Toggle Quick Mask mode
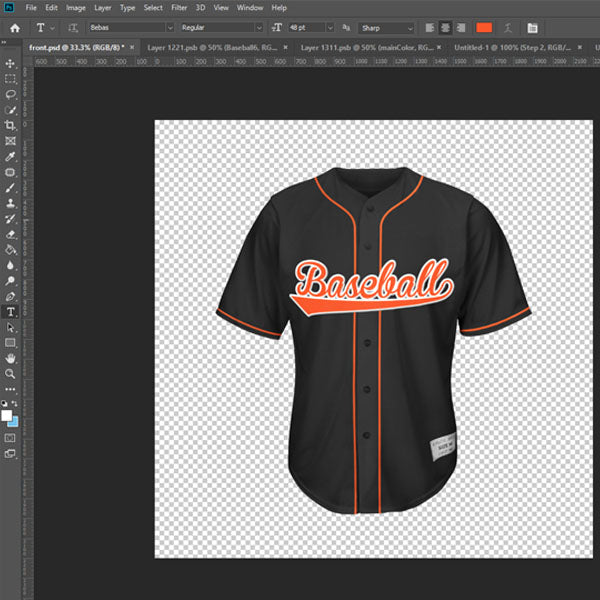The height and width of the screenshot is (600, 600). (11, 438)
